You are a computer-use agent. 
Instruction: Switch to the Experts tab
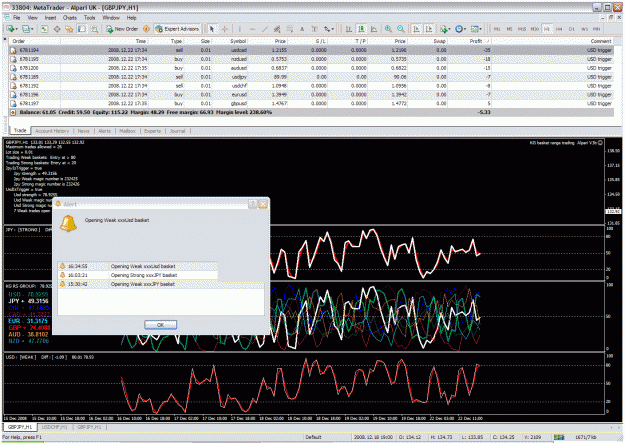152,131
